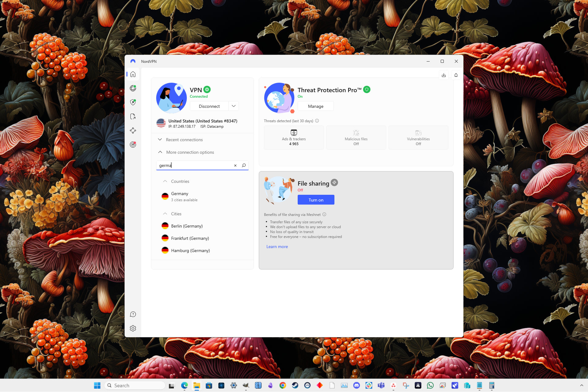This screenshot has height=392, width=588.
Task: Click the bell/notifications icon top-right
Action: pos(456,75)
